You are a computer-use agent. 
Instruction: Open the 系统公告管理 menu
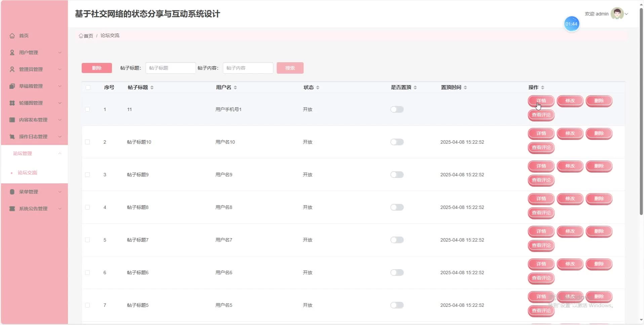pos(33,209)
